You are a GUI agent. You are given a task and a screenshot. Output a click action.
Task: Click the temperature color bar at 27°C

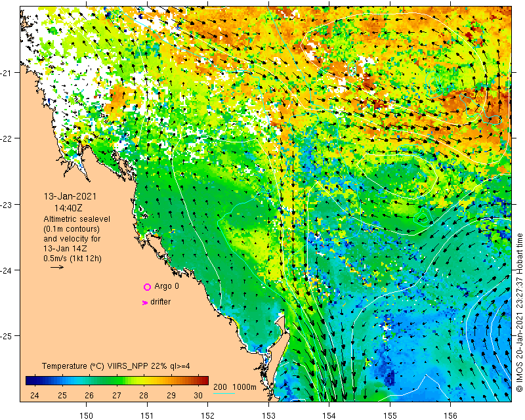pyautogui.click(x=117, y=381)
